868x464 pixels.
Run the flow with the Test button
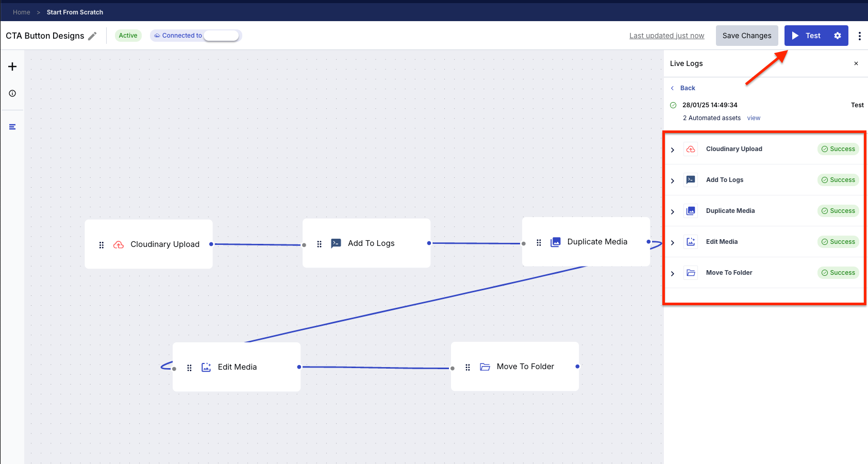(x=806, y=36)
